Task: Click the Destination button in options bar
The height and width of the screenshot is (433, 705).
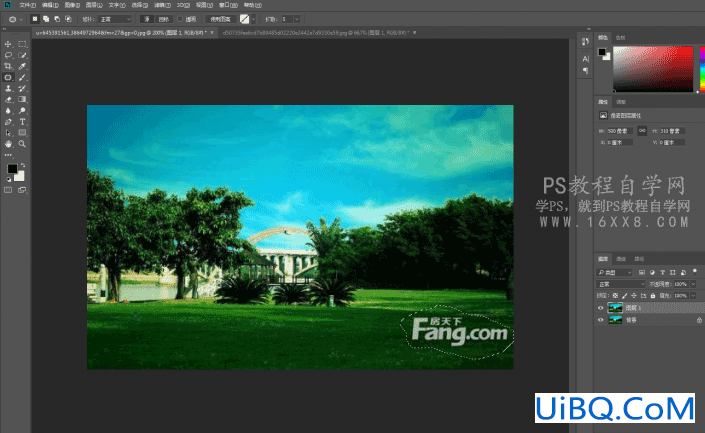Action: click(x=164, y=19)
